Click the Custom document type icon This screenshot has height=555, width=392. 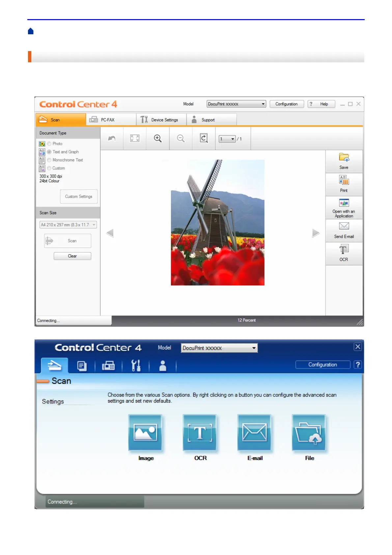tap(42, 168)
